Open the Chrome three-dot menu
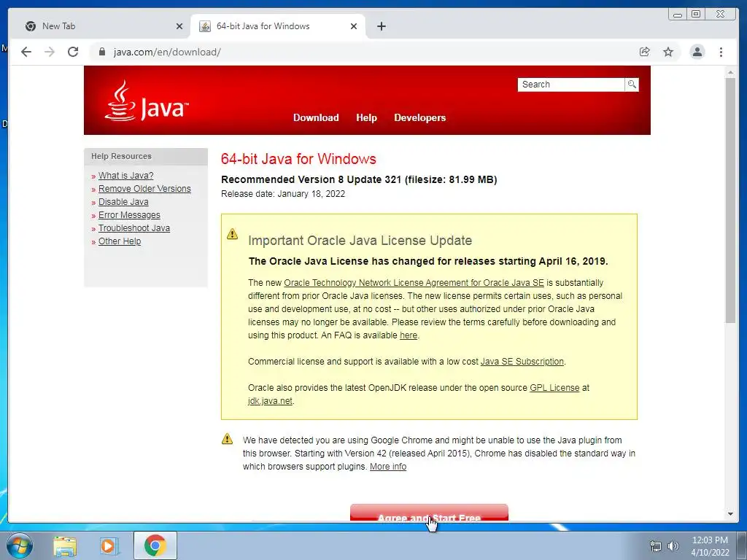Image resolution: width=747 pixels, height=560 pixels. [x=721, y=52]
